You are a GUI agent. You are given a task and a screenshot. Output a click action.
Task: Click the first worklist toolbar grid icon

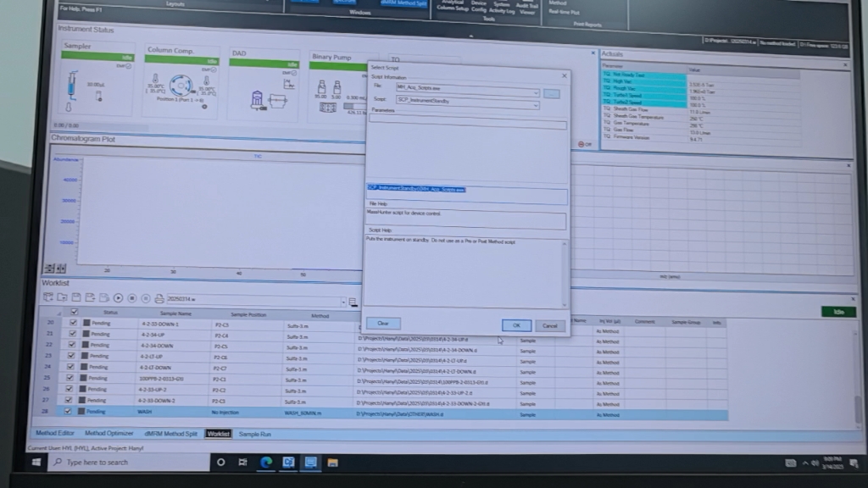pyautogui.click(x=48, y=297)
